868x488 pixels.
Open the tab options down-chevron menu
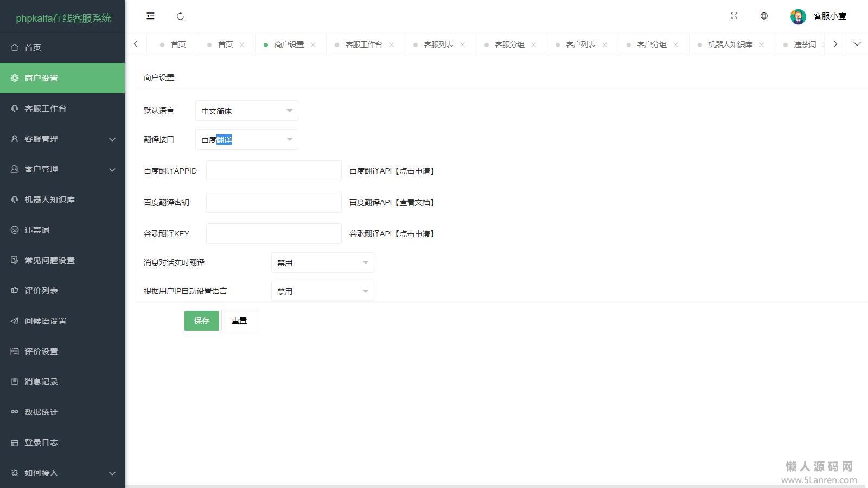click(857, 44)
